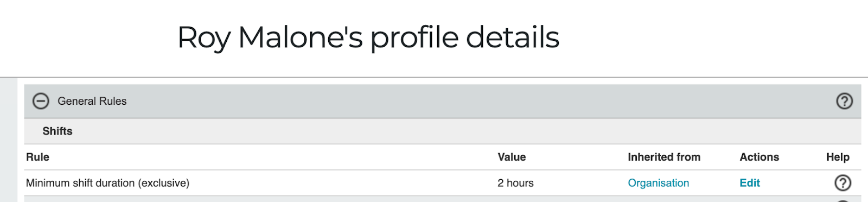
Task: Click the Value column header
Action: tap(512, 157)
